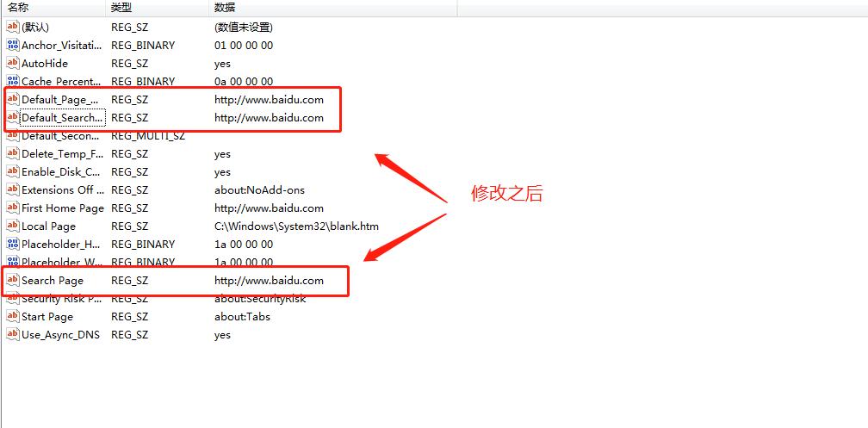This screenshot has width=868, height=428.
Task: Click the Start Page ab icon
Action: click(13, 316)
